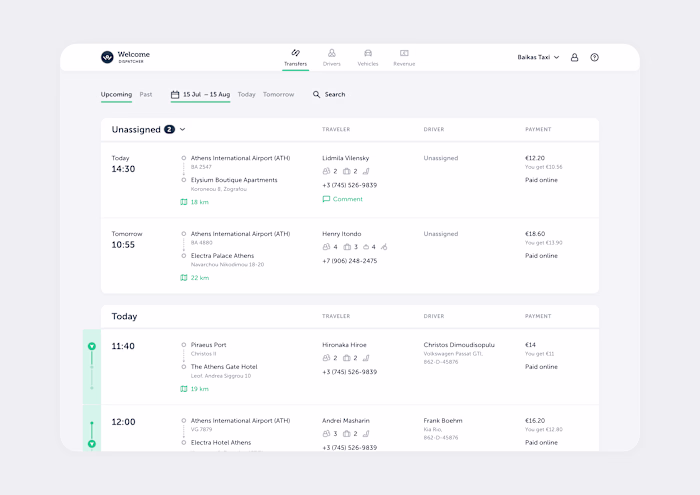Click the calendar icon beside date range
Screen dimensions: 700x495
pyautogui.click(x=175, y=95)
